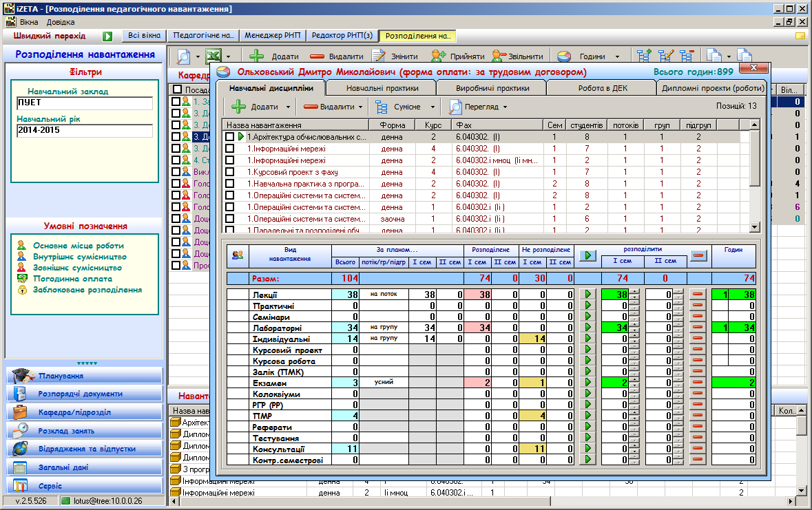
Task: Click the paste documents icon at toolbar end
Action: pyautogui.click(x=744, y=55)
